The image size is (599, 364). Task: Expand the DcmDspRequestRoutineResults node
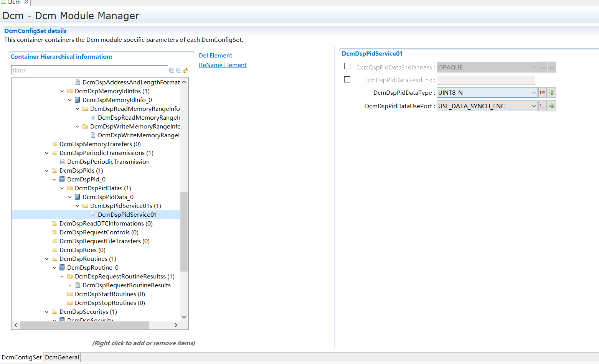70,285
